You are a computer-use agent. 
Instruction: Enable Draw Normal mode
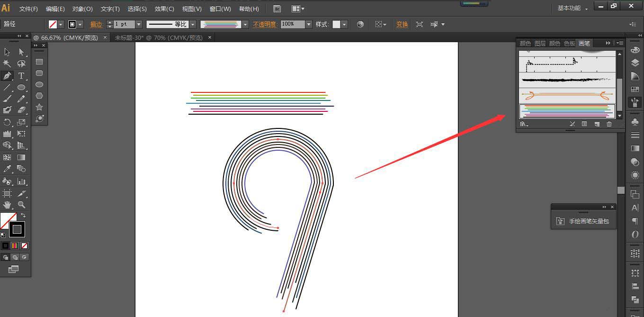pyautogui.click(x=5, y=257)
